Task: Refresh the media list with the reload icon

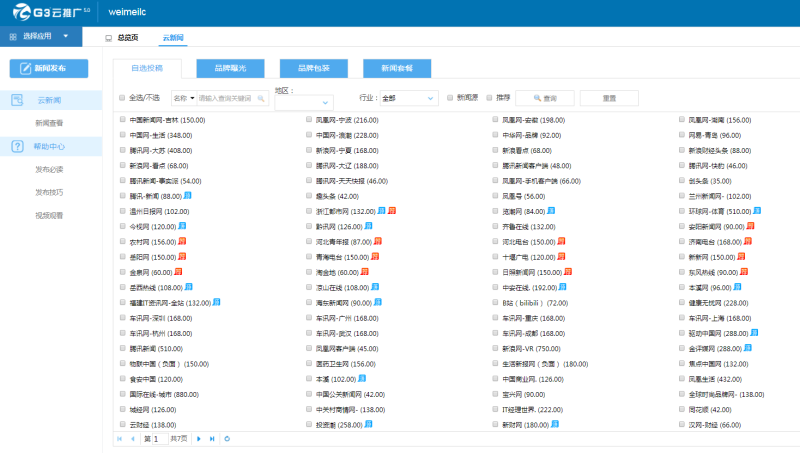Action: tap(227, 439)
